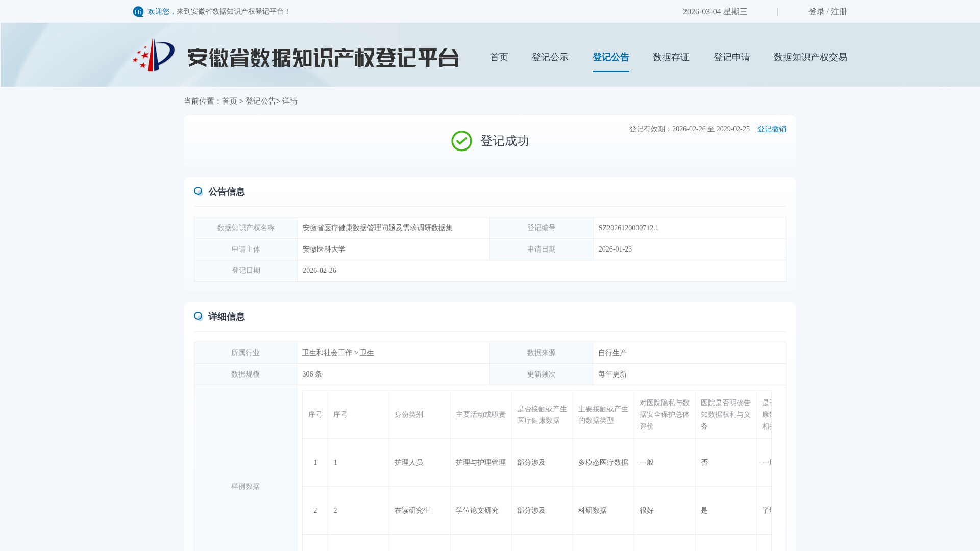Image resolution: width=980 pixels, height=551 pixels.
Task: Click the 是否接触或产生医疗健康数据 column header
Action: (x=542, y=415)
